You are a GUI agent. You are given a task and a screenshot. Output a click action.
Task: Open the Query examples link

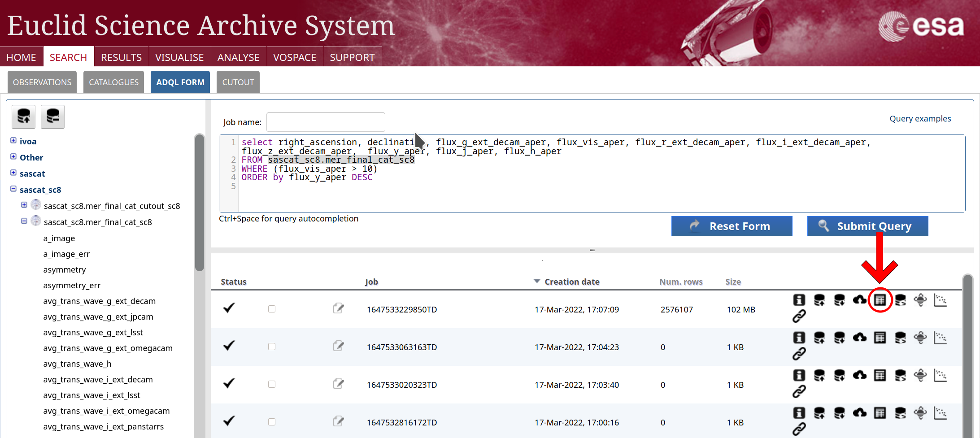(x=920, y=119)
